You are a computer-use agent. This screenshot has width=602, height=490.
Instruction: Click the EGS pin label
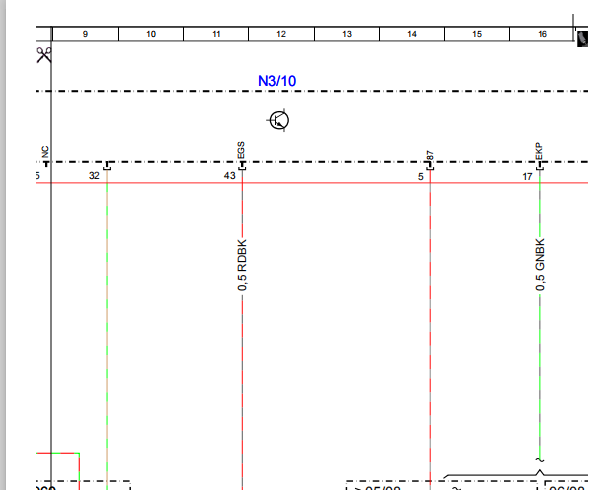click(x=241, y=150)
